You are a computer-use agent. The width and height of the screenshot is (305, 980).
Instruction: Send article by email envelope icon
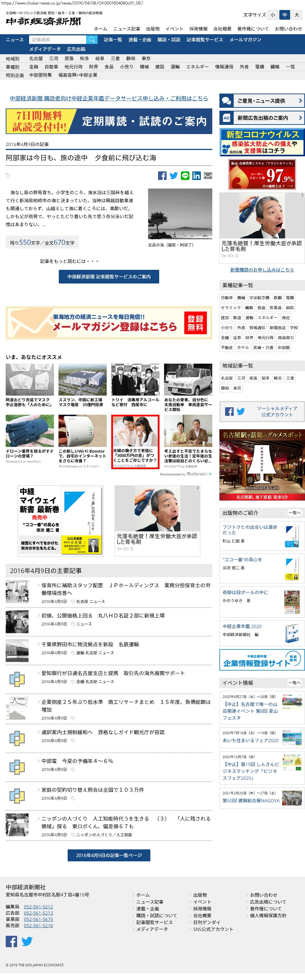click(x=208, y=175)
